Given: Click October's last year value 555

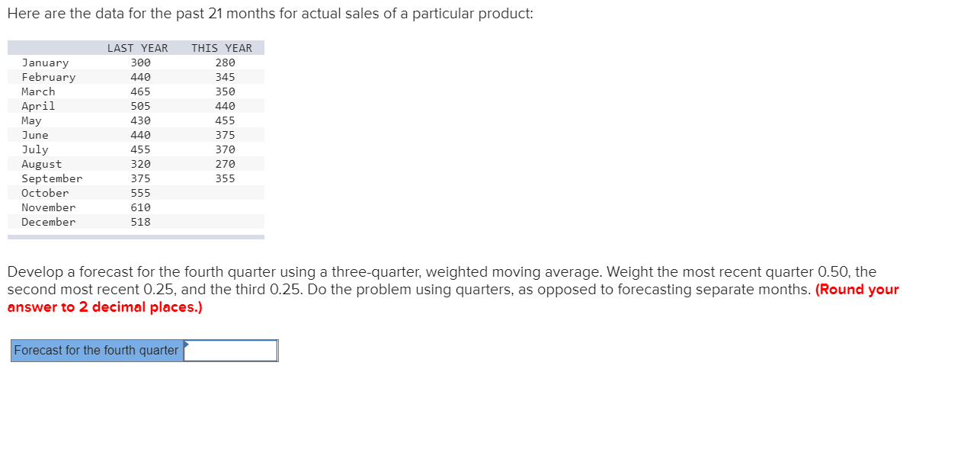Looking at the screenshot, I should (x=140, y=193).
